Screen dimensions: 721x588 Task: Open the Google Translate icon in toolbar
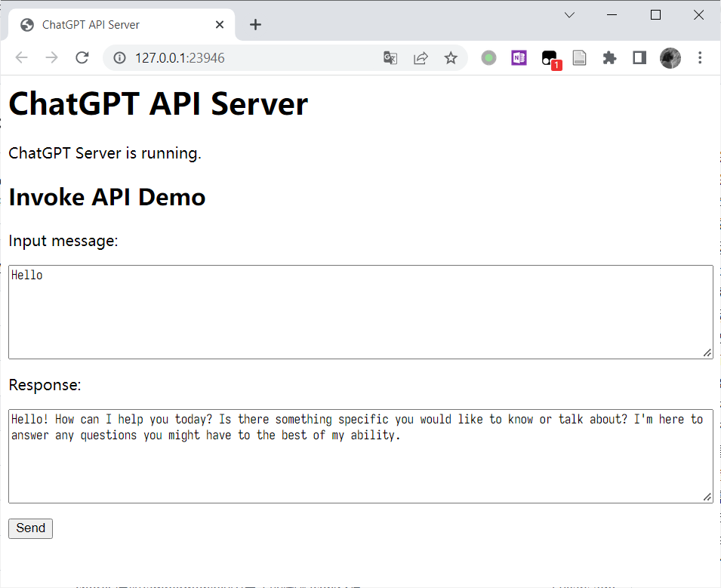[390, 57]
